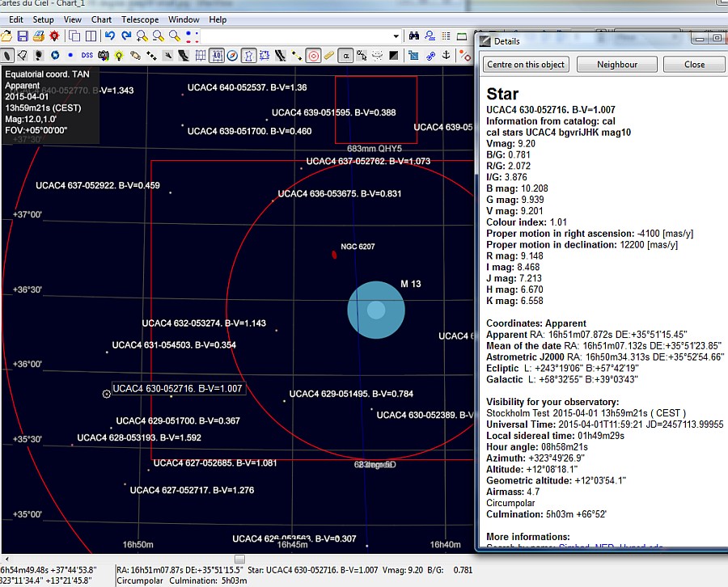Cascade chart windows icon
Image resolution: width=728 pixels, height=587 pixels.
pos(74,36)
